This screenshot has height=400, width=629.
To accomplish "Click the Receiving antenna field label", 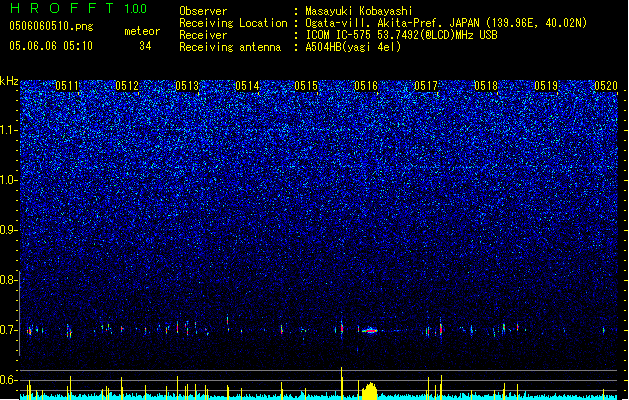I will 230,47.
